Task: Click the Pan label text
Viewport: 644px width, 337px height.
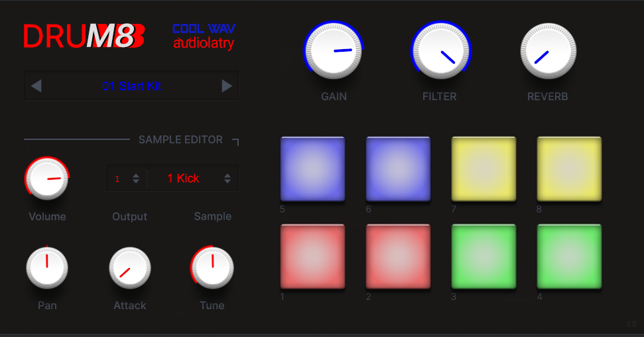Action: 47,305
